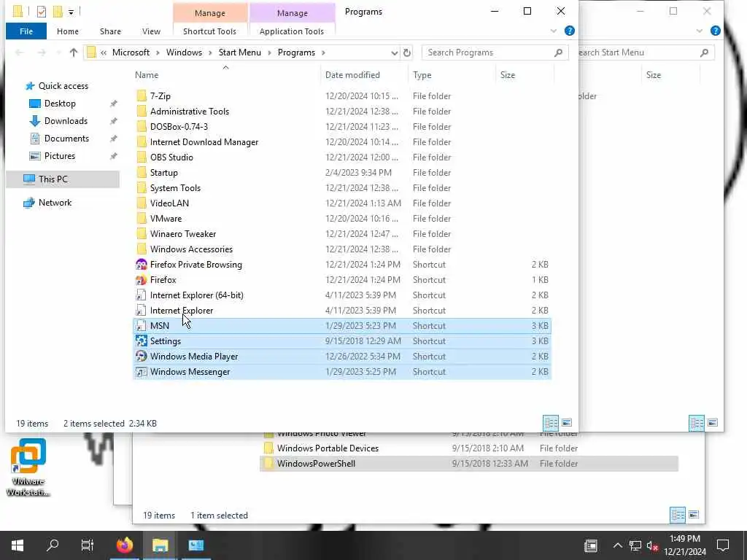The width and height of the screenshot is (747, 560).
Task: Show hidden system tray icons
Action: 617,545
